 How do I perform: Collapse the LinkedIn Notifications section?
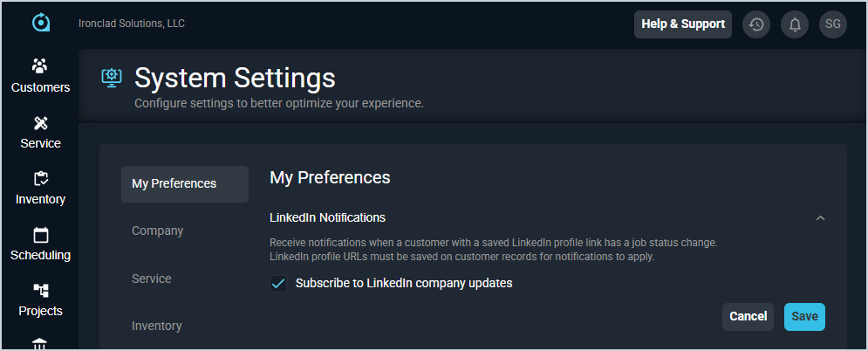pyautogui.click(x=820, y=218)
